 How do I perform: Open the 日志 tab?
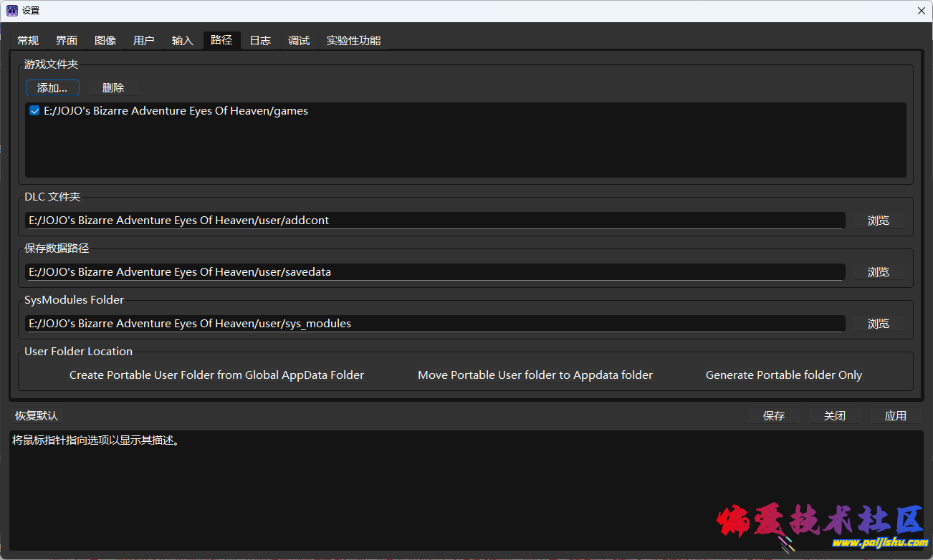pyautogui.click(x=260, y=41)
